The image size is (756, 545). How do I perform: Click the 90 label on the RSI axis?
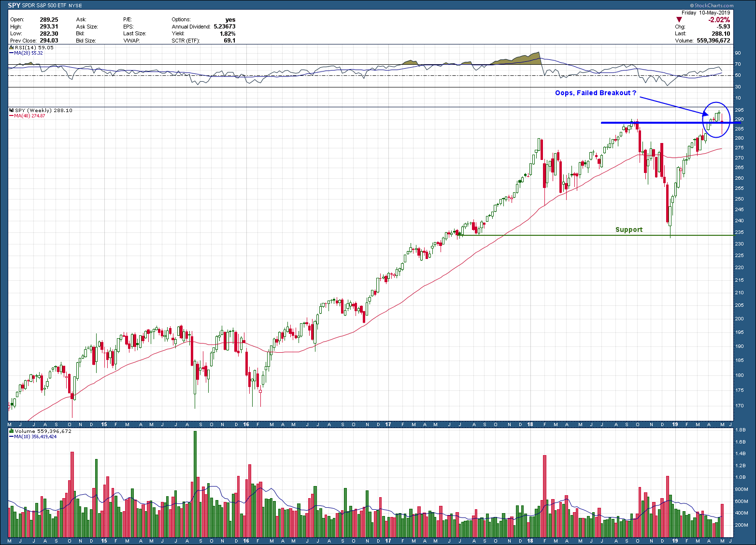tap(738, 53)
